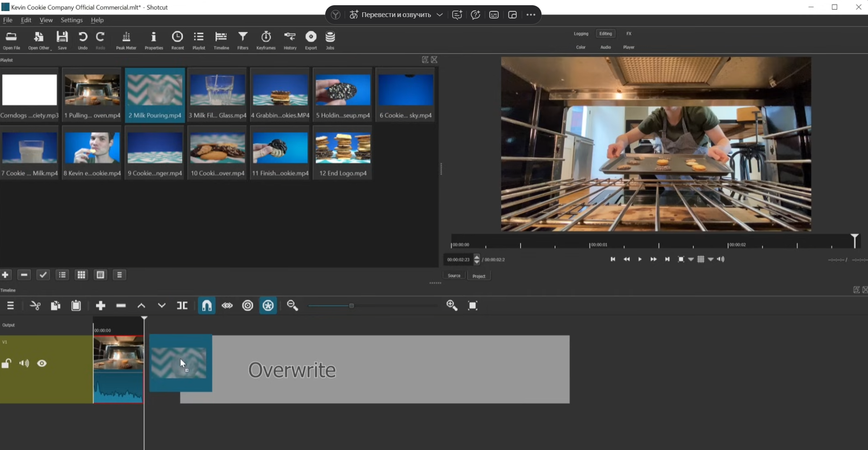Switch to the Audio layout
The image size is (868, 450).
[605, 47]
